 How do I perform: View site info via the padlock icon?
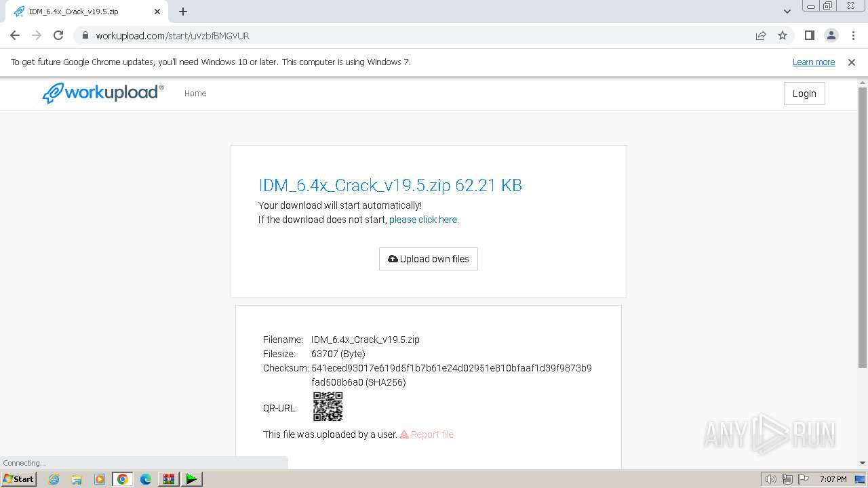pyautogui.click(x=85, y=35)
